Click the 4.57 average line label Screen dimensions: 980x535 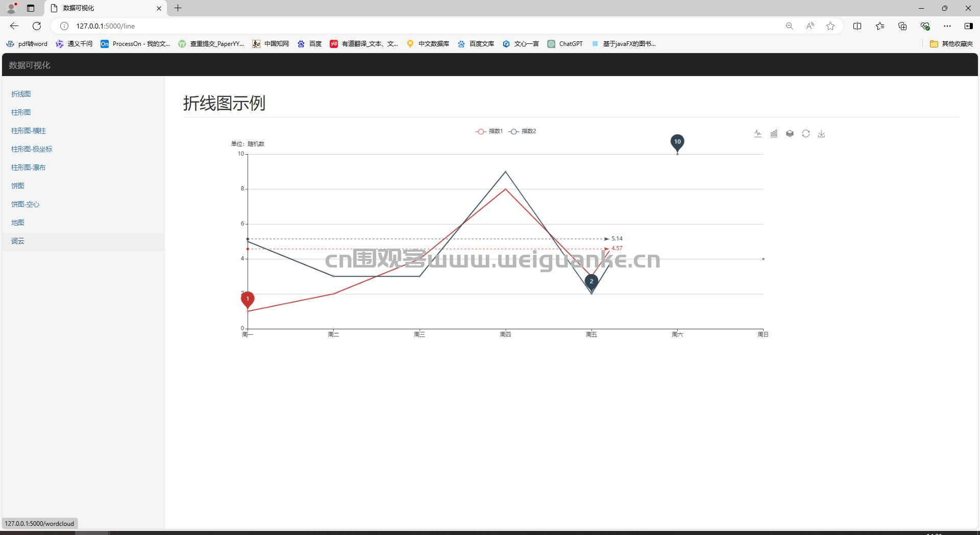coord(617,248)
